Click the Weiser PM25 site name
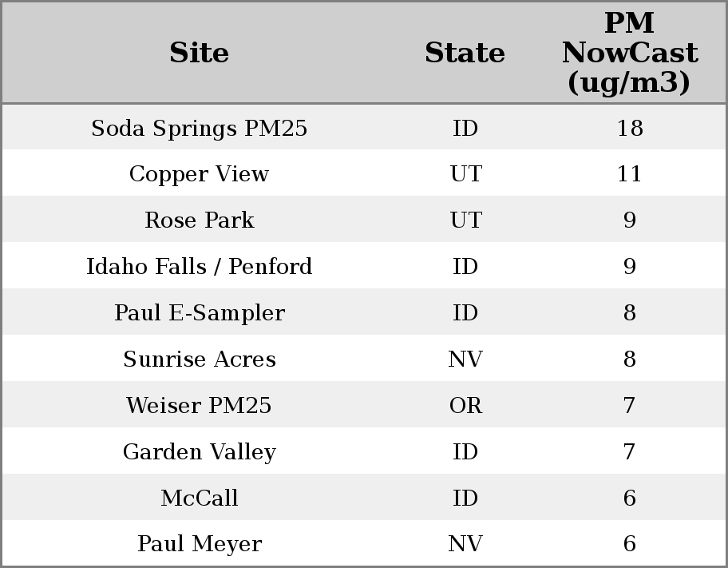The height and width of the screenshot is (568, 728). pyautogui.click(x=199, y=406)
